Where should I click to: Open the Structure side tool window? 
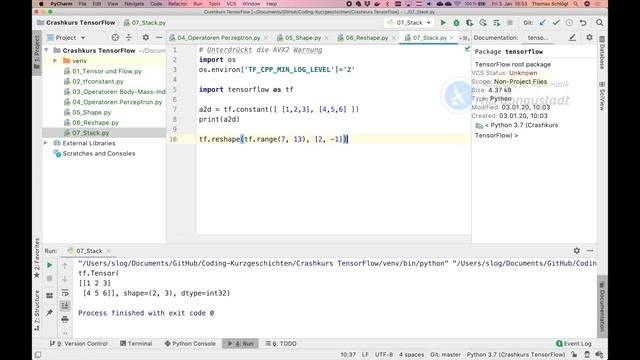37,310
